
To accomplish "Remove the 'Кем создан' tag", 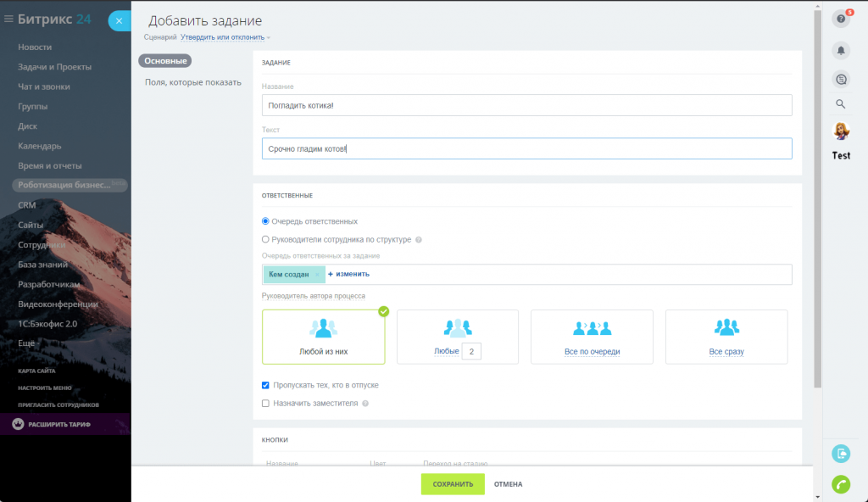I will pos(317,275).
